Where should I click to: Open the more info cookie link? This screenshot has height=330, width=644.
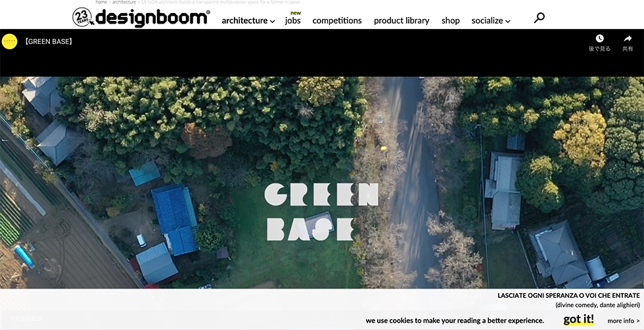(x=623, y=321)
